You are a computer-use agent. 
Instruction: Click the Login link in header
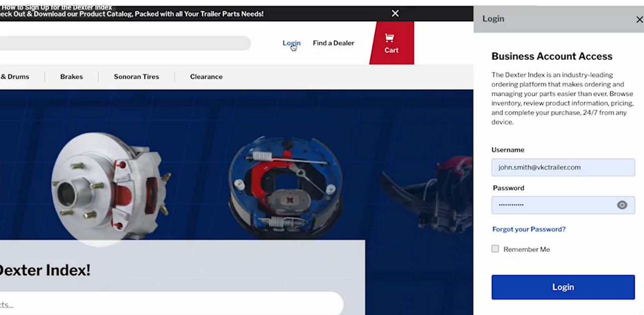(x=291, y=43)
